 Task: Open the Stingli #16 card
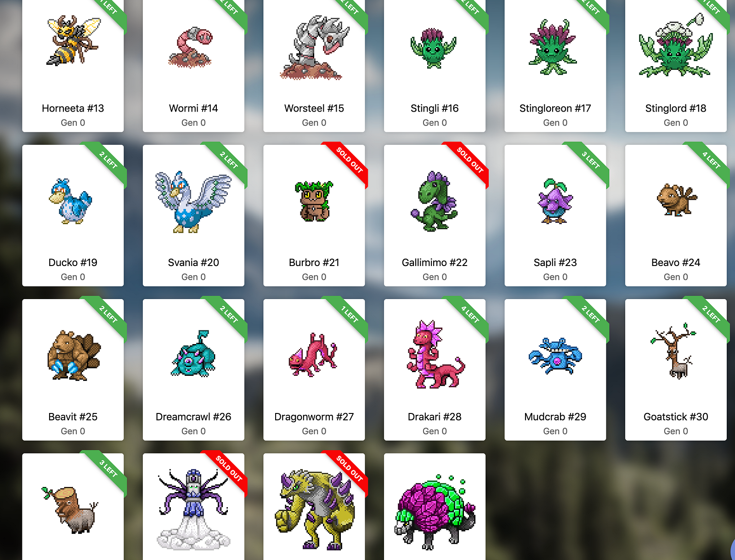pos(435,65)
